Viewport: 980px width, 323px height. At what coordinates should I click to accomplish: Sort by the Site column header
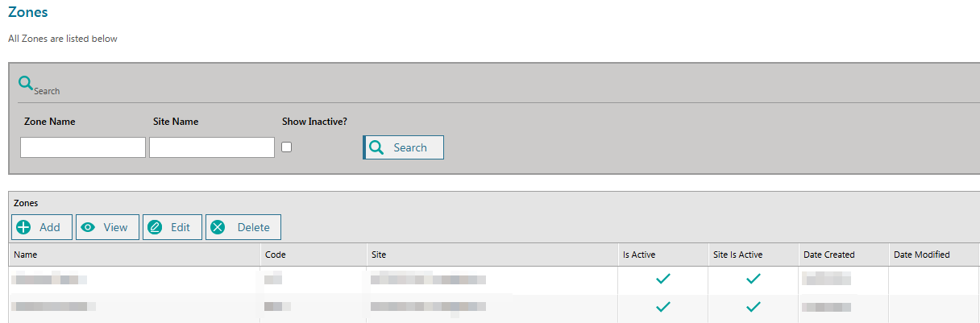coord(379,255)
